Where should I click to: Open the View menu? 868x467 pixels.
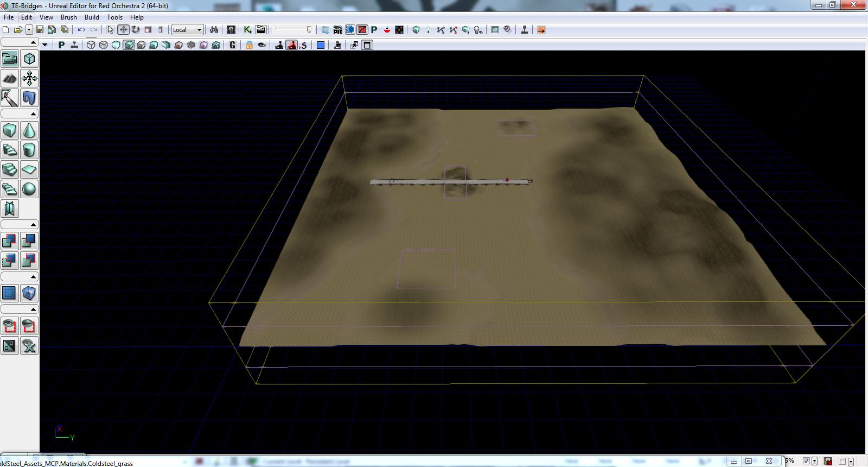tap(46, 17)
